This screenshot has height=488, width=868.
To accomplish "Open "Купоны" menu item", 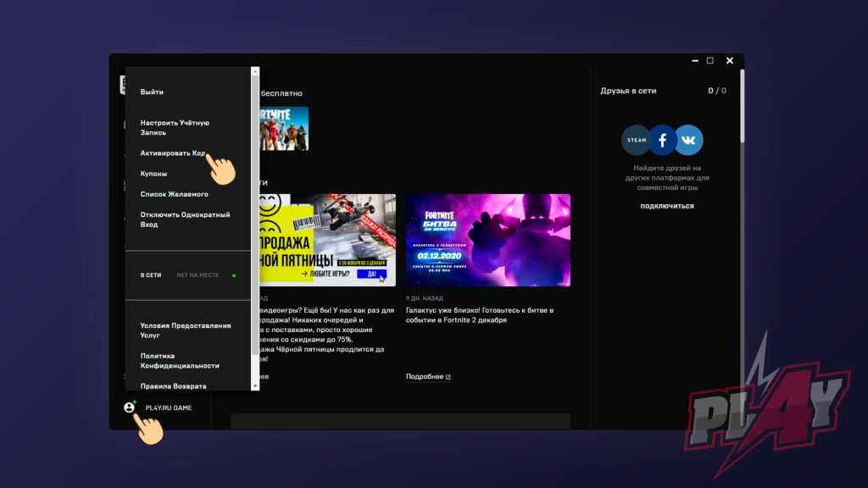I will coord(153,174).
